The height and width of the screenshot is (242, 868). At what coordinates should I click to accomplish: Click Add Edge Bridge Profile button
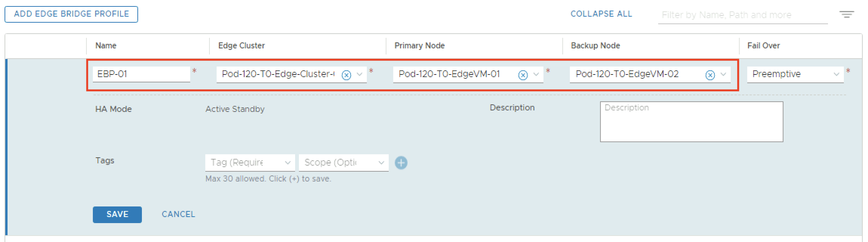pos(71,14)
